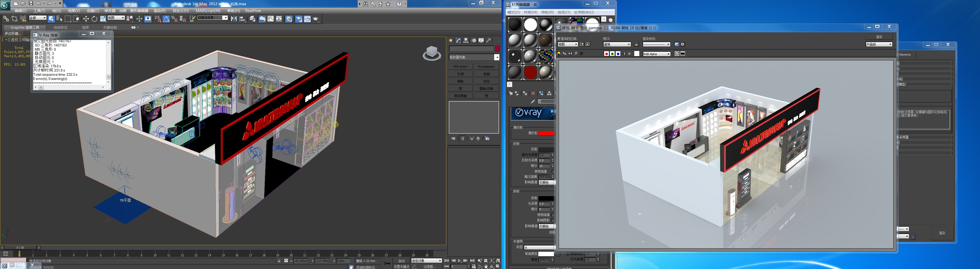This screenshot has width=980, height=269.
Task: Click the 顶点焊接 modifier button
Action: [x=460, y=96]
